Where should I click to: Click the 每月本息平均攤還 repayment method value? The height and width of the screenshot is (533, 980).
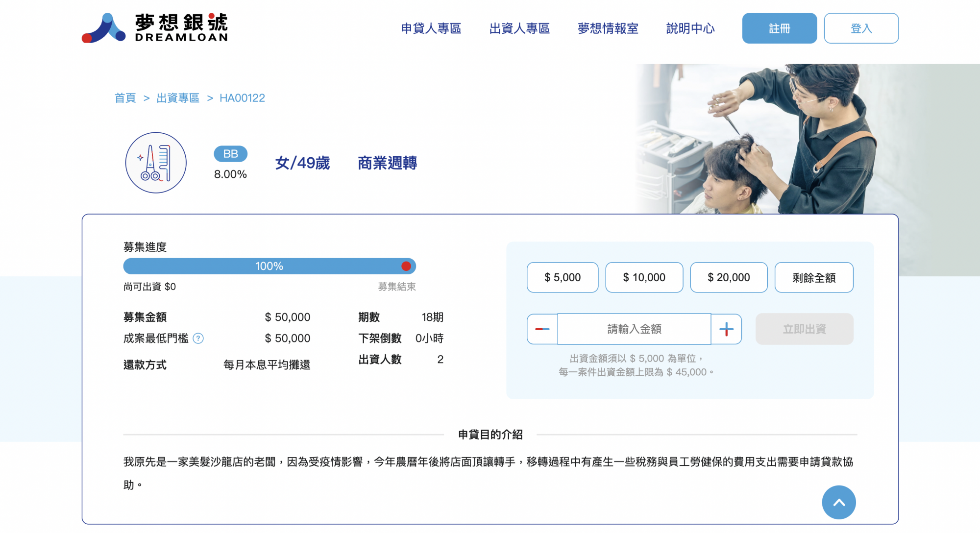point(267,364)
